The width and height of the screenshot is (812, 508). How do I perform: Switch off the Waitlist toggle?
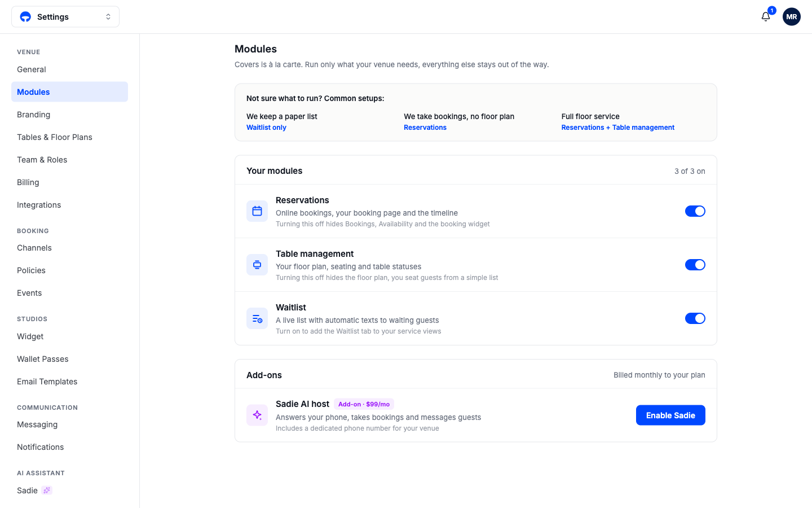[695, 318]
